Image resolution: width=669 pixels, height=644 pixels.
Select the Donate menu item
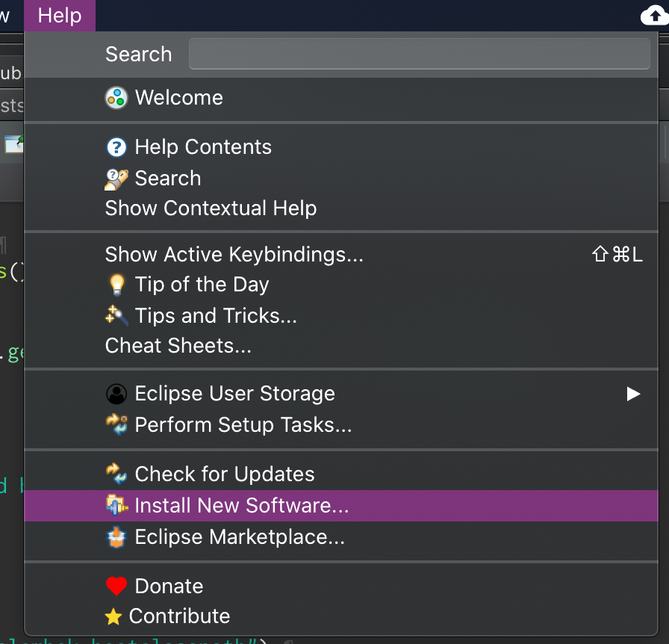(341, 586)
